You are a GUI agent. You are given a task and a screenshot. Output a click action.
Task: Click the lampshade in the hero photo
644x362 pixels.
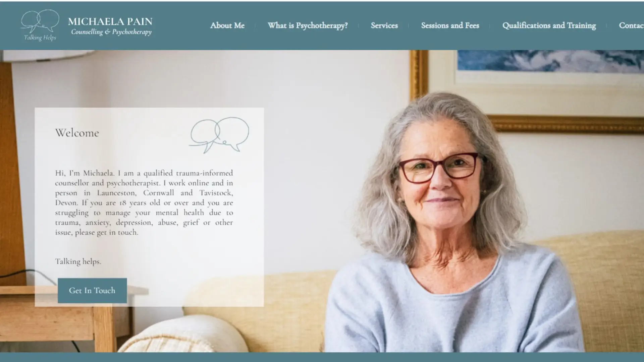click(x=47, y=55)
